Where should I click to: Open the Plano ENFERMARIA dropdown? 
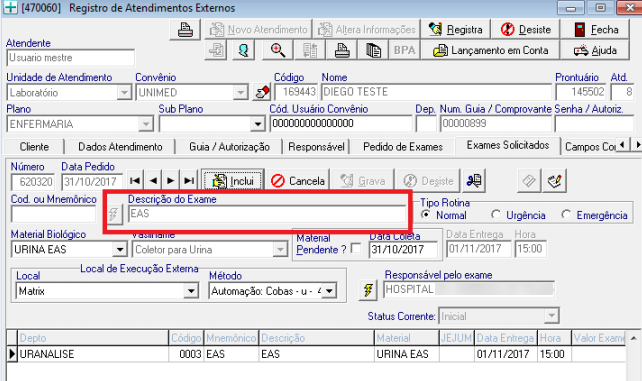click(145, 124)
